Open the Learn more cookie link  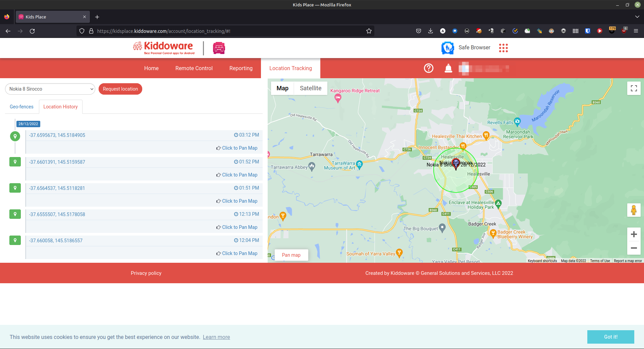coord(216,337)
